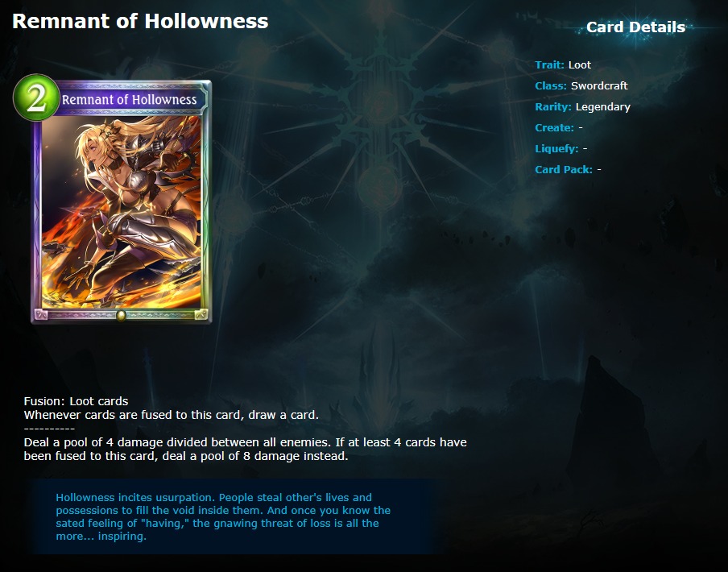Click the Remnant of Hollowness page title
This screenshot has width=728, height=572.
(140, 22)
